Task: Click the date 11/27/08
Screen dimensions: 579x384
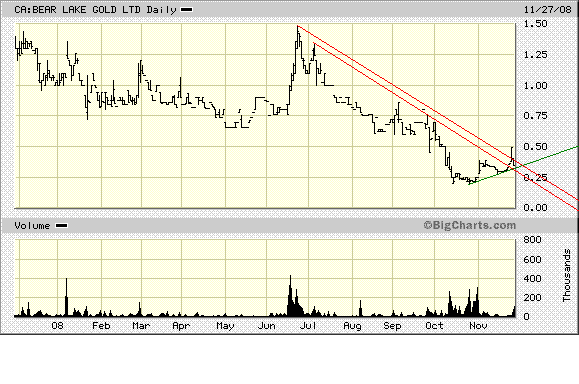Action: pos(547,9)
